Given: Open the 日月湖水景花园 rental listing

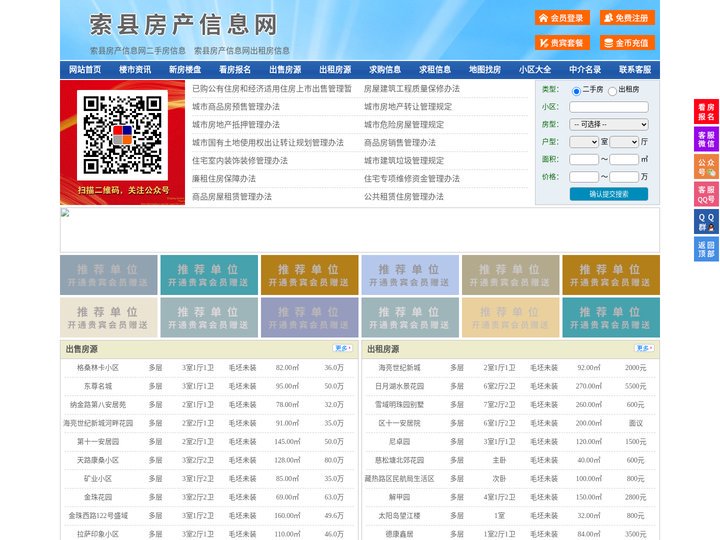Looking at the screenshot, I should (399, 386).
